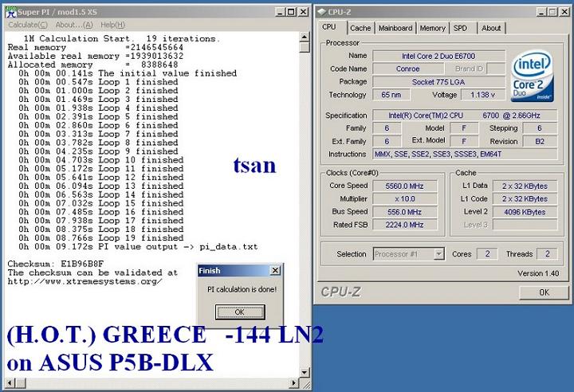
Task: Click the L1 Code value 2 x 32 KBytes
Action: 525,198
